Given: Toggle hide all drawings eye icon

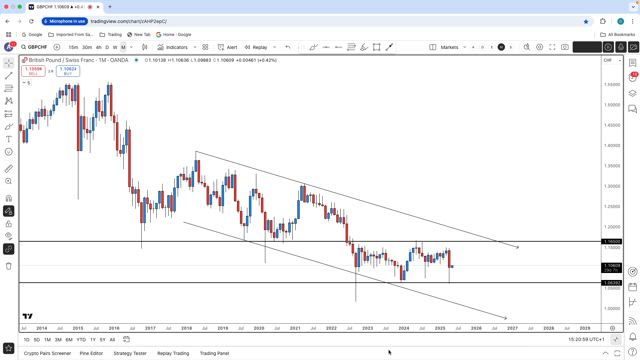Looking at the screenshot, I should click(9, 236).
